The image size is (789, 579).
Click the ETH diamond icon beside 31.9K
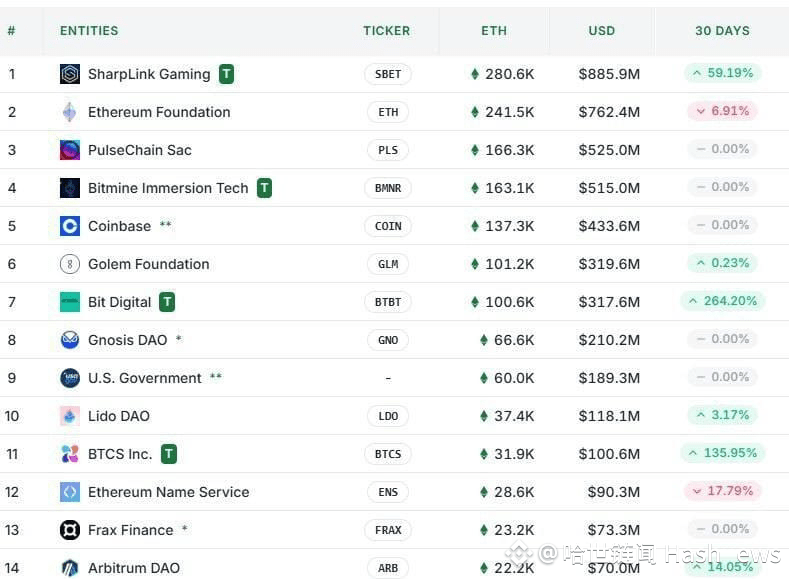coord(484,454)
